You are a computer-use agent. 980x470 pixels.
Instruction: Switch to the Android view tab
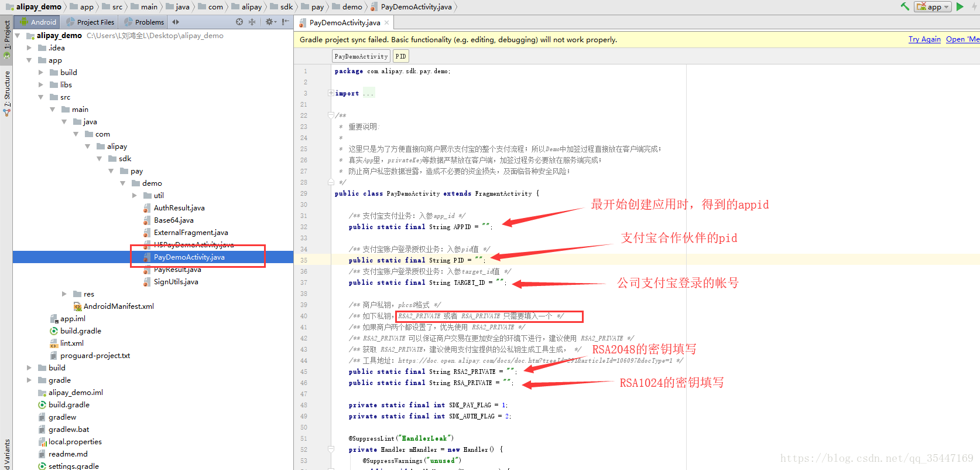click(x=38, y=22)
